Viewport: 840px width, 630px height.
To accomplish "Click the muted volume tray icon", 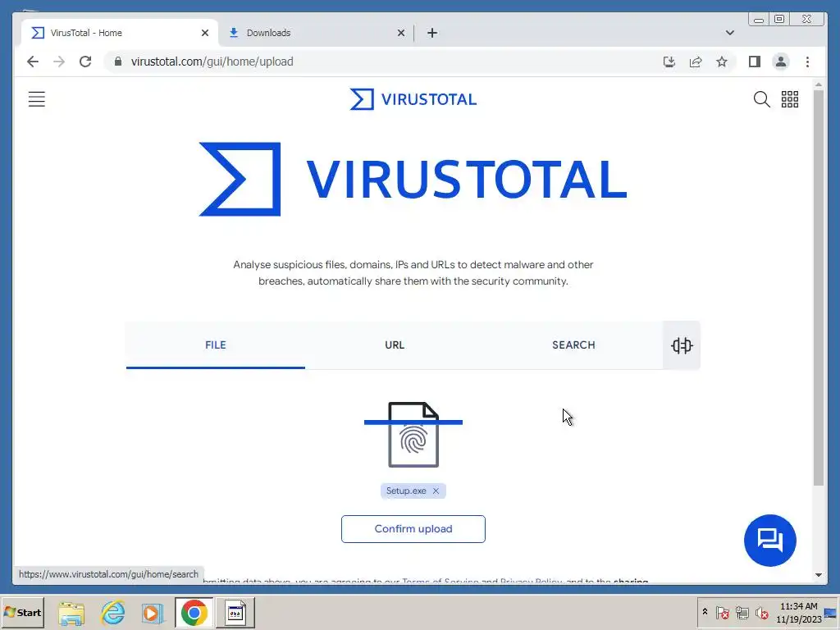I will click(x=761, y=612).
